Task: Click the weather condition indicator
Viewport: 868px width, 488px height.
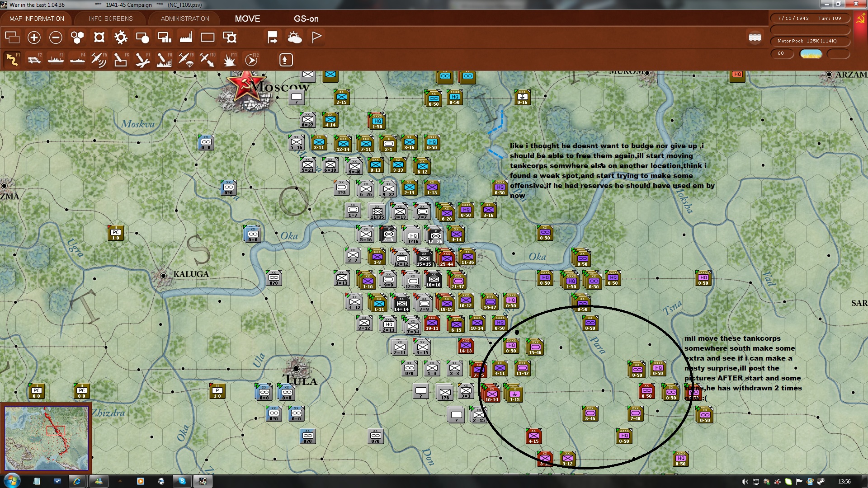Action: point(811,54)
